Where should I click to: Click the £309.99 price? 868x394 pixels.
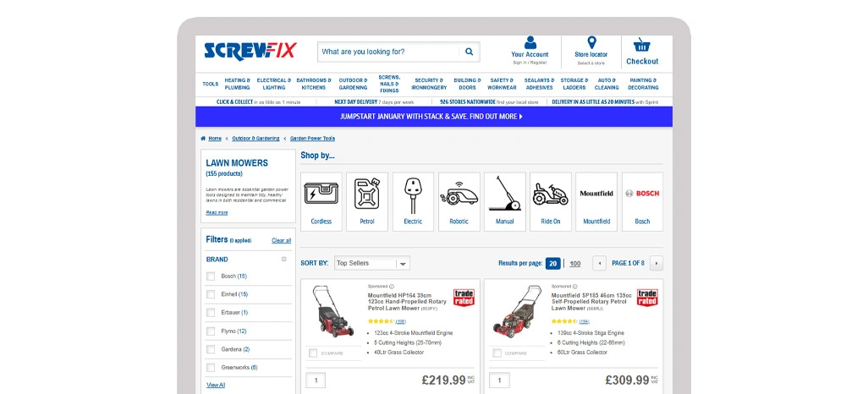(x=627, y=380)
